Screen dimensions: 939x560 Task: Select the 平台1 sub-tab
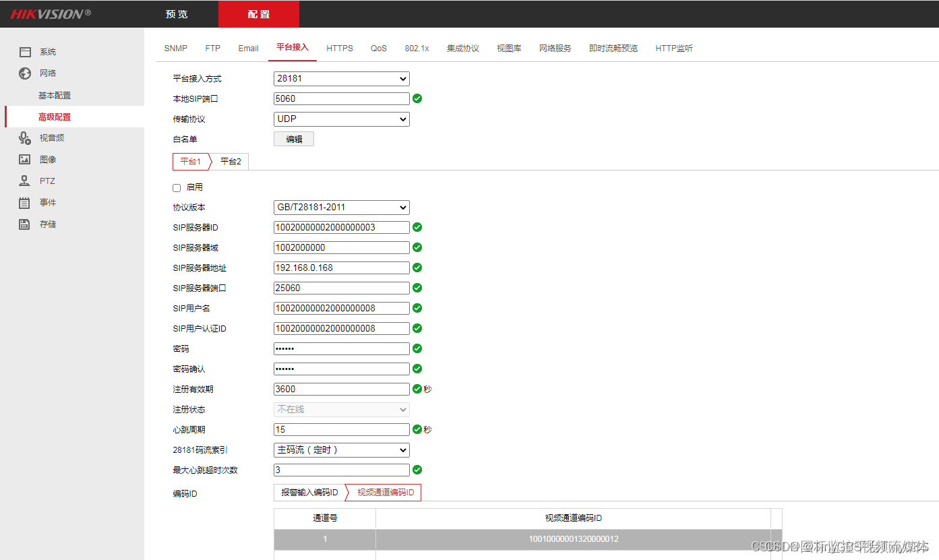(x=191, y=162)
